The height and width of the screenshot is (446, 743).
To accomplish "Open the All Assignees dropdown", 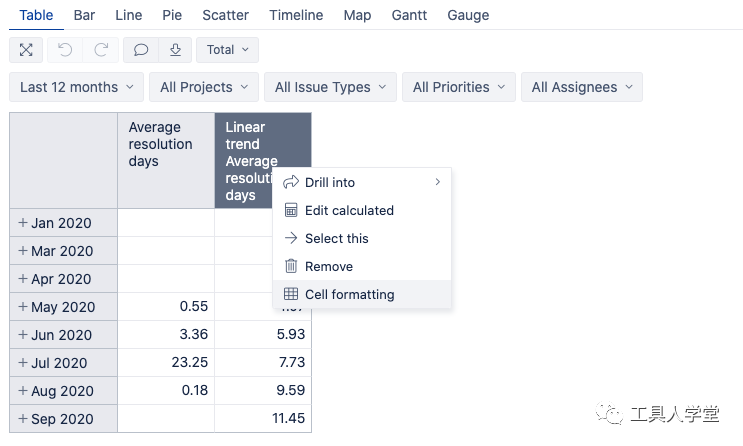I will pos(582,87).
